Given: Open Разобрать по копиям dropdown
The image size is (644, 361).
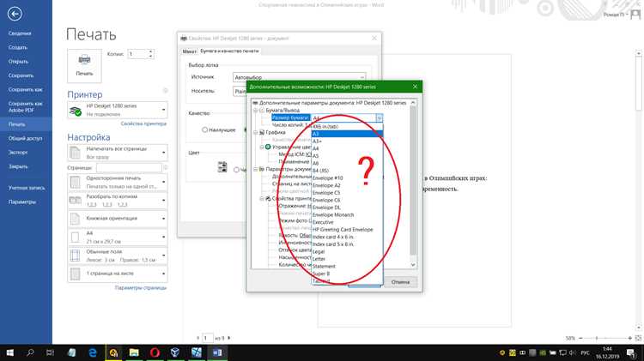Looking at the screenshot, I should tap(118, 200).
